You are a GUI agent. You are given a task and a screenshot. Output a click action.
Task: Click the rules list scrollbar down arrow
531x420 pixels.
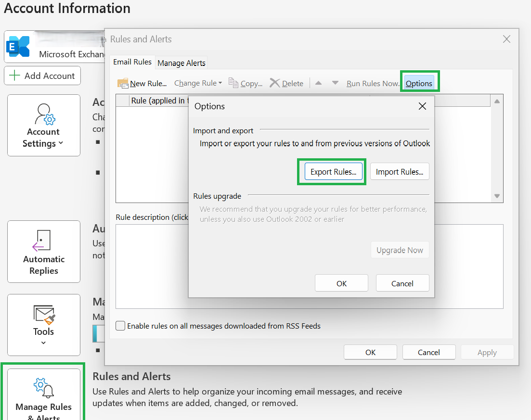[x=497, y=196]
